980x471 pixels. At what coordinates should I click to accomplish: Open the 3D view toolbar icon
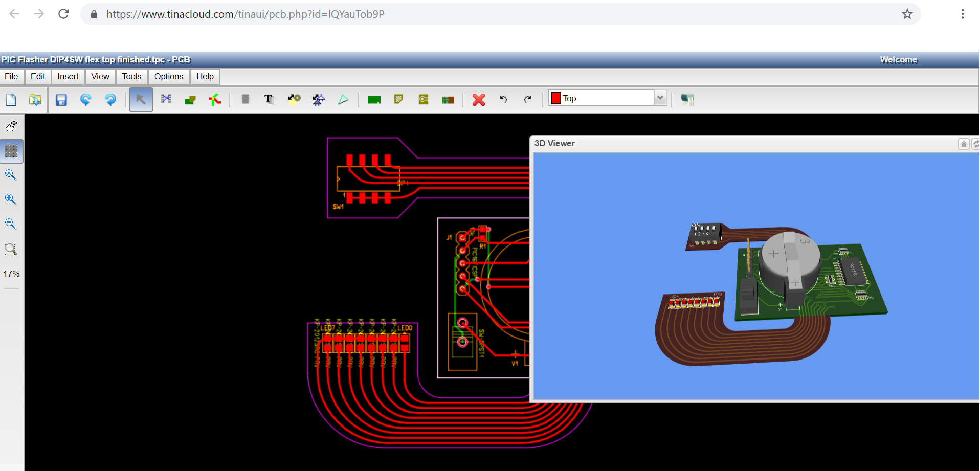point(687,99)
